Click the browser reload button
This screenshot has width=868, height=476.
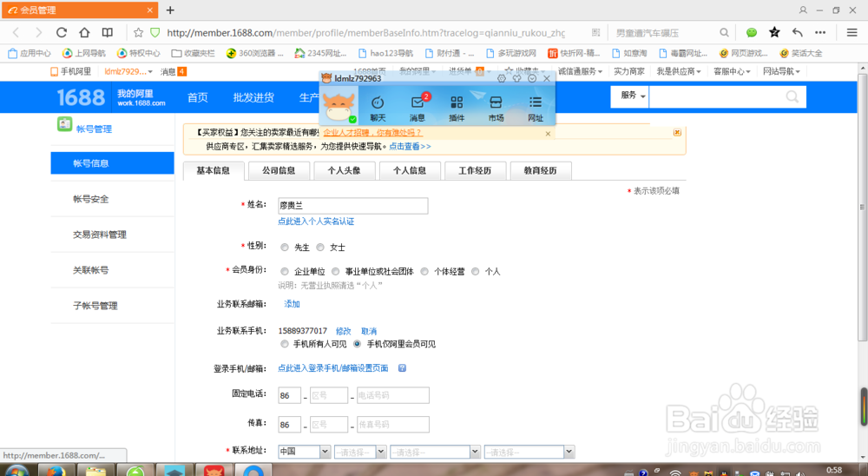(62, 33)
